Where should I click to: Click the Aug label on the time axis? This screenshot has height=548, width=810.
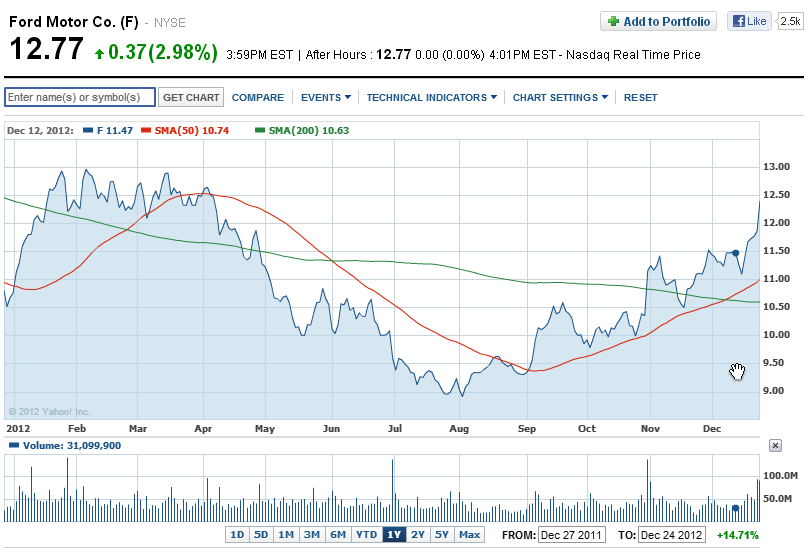(x=459, y=428)
